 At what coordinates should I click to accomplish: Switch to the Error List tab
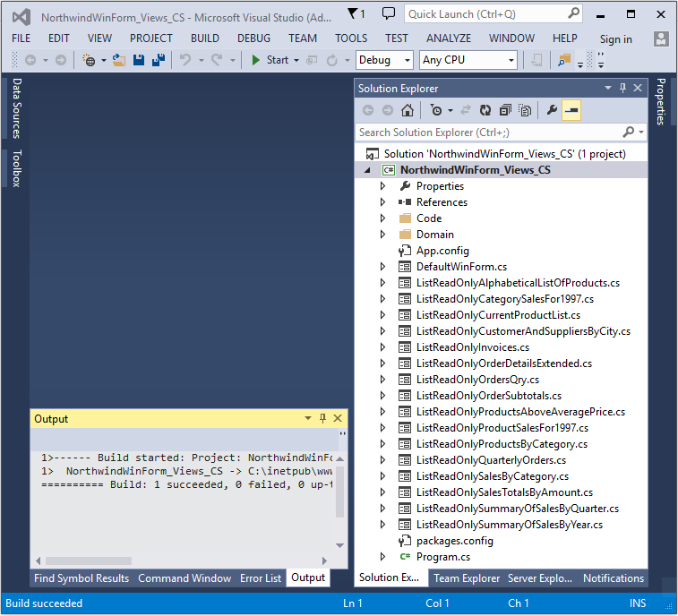coord(261,578)
